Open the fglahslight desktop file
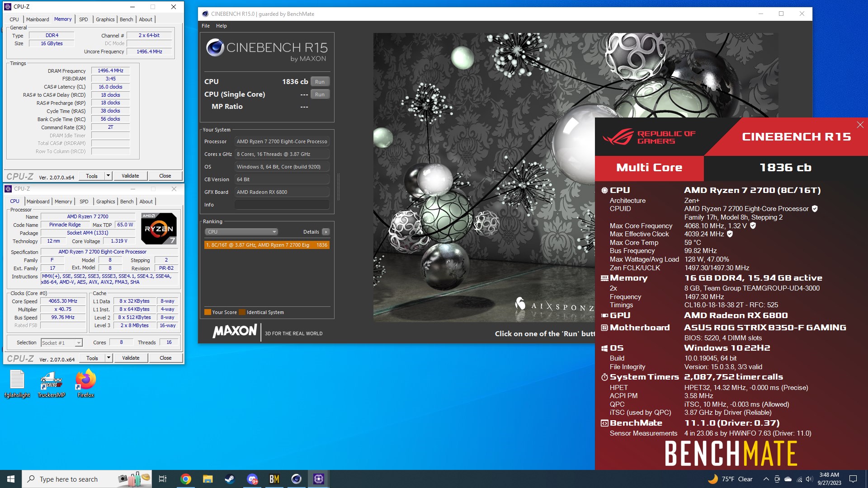Viewport: 868px width, 488px height. 17,384
